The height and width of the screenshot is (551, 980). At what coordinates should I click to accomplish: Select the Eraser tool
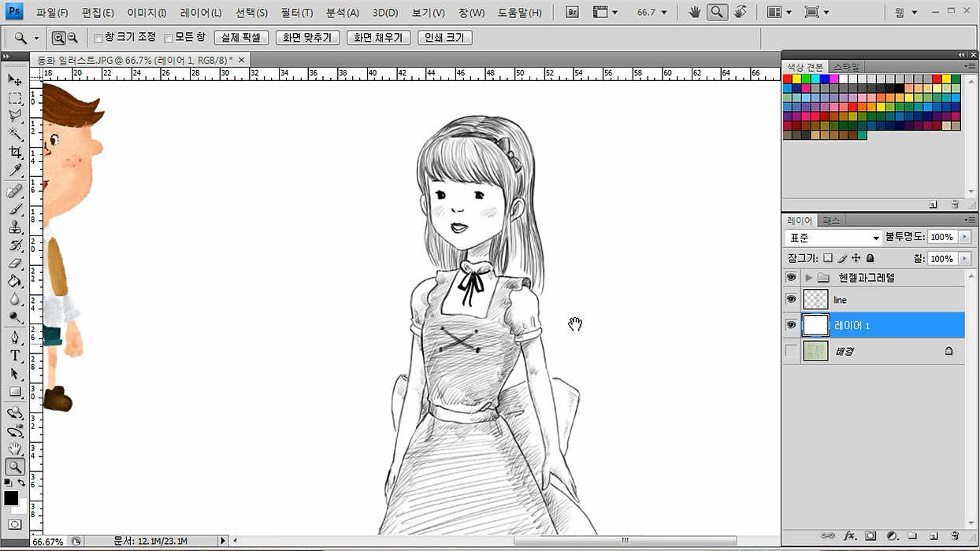coord(15,264)
